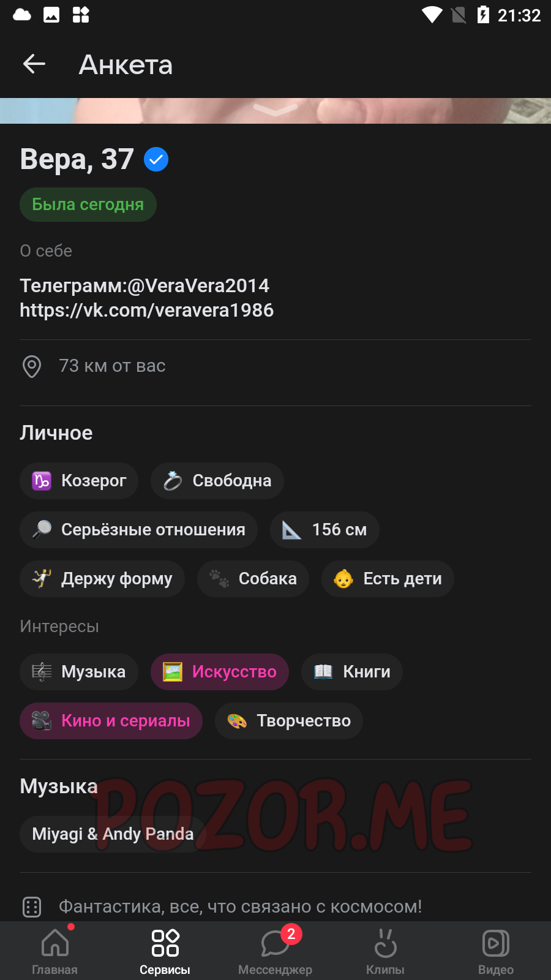Go back using the arrow icon
The width and height of the screenshot is (551, 980).
(x=34, y=64)
